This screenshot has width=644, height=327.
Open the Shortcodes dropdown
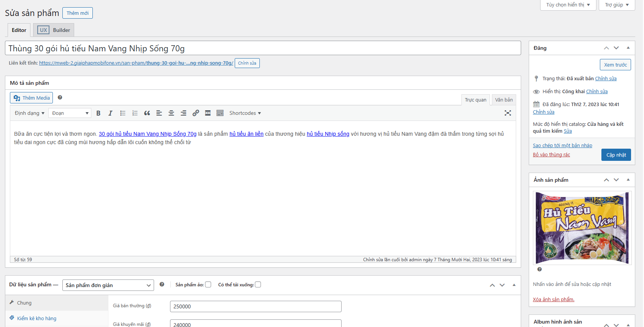[x=245, y=113]
